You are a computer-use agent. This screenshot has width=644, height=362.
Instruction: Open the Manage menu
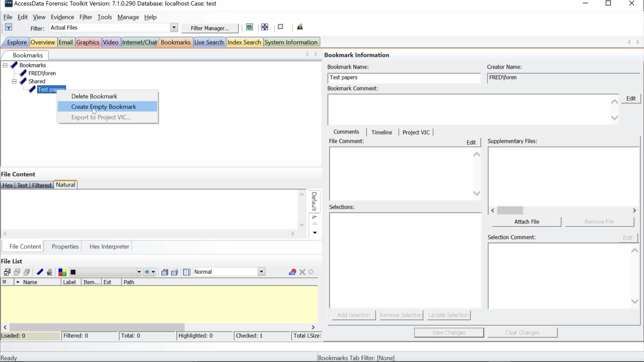pos(128,17)
